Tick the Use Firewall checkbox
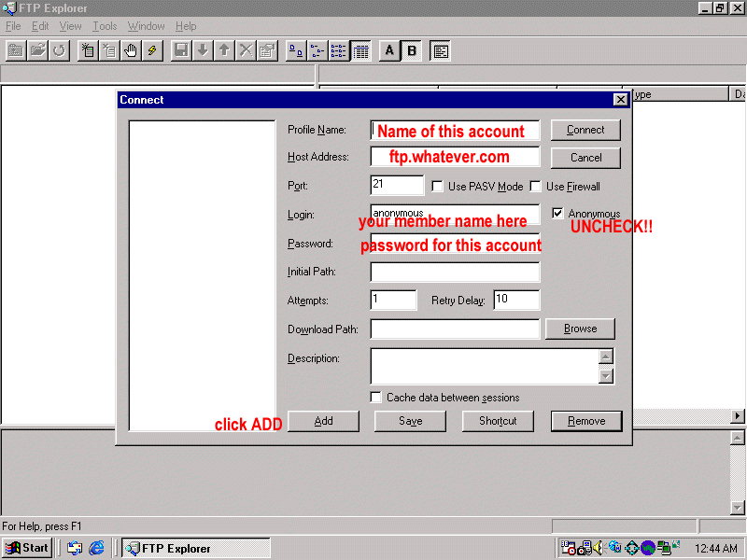The width and height of the screenshot is (747, 560). (536, 187)
